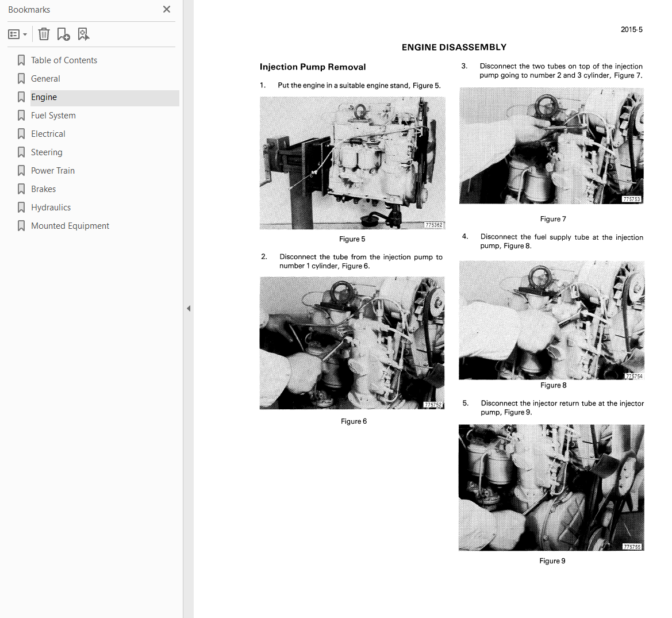Click the Figure 5 engine stand photo
This screenshot has height=618, width=672.
coord(352,163)
